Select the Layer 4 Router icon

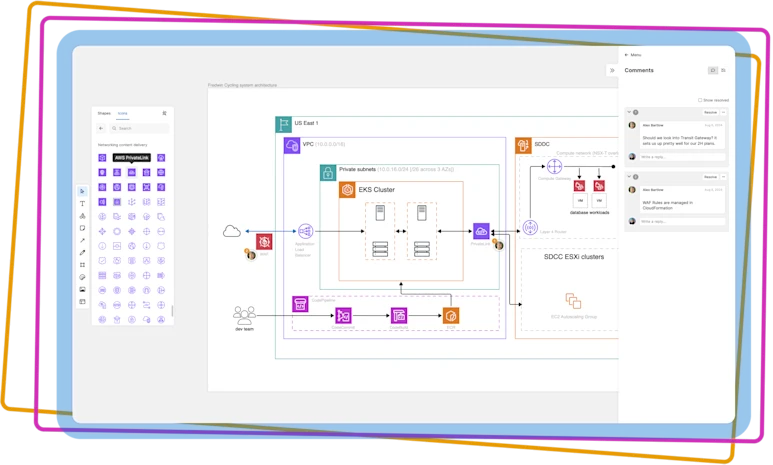click(x=530, y=228)
